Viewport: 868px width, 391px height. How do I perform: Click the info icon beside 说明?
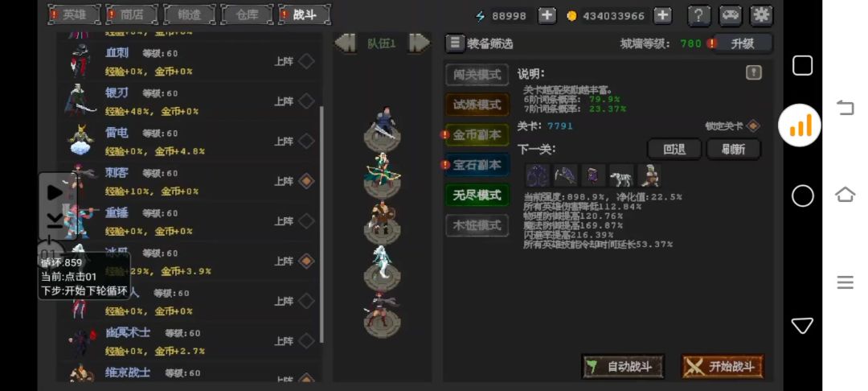[754, 72]
